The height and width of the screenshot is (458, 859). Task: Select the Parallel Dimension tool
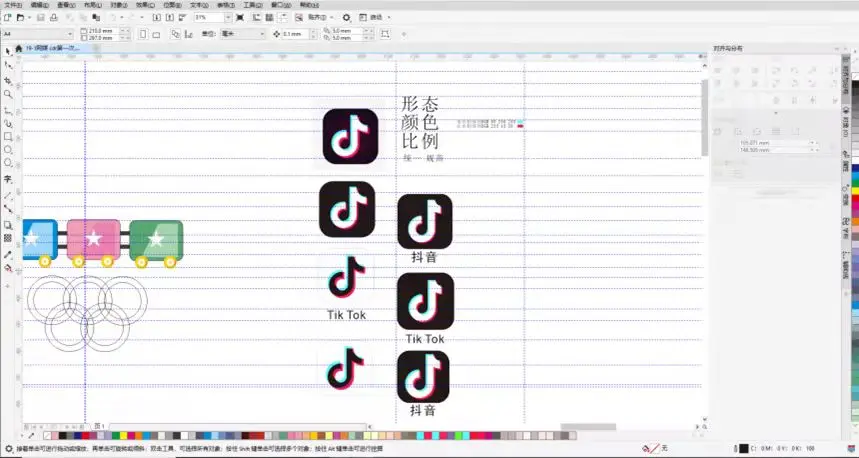click(8, 196)
